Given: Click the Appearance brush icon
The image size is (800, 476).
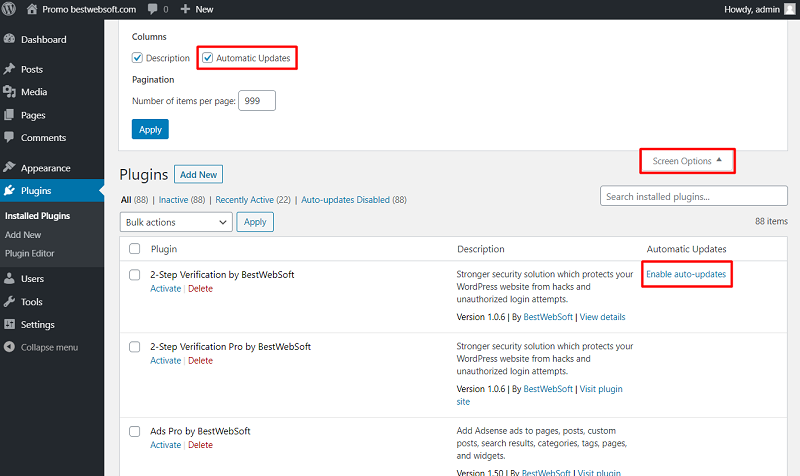Looking at the screenshot, I should 9,167.
